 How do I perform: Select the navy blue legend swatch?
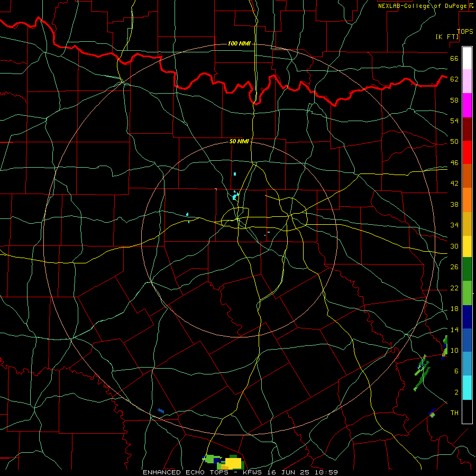[467, 317]
